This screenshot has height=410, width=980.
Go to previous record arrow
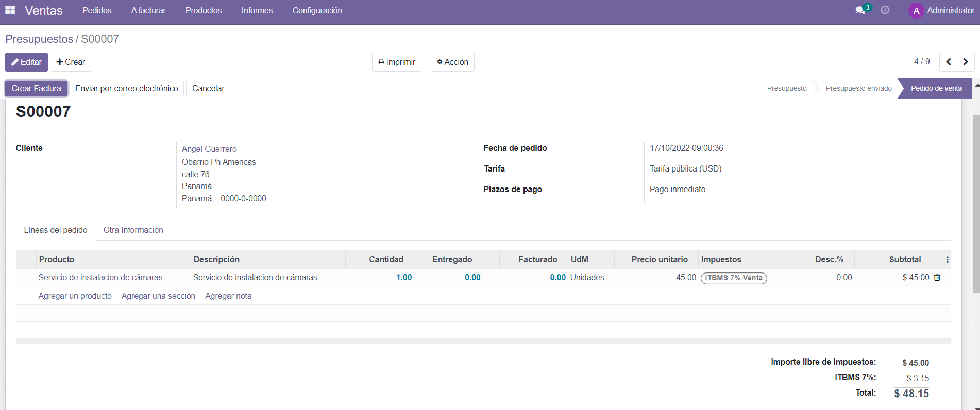(x=948, y=62)
